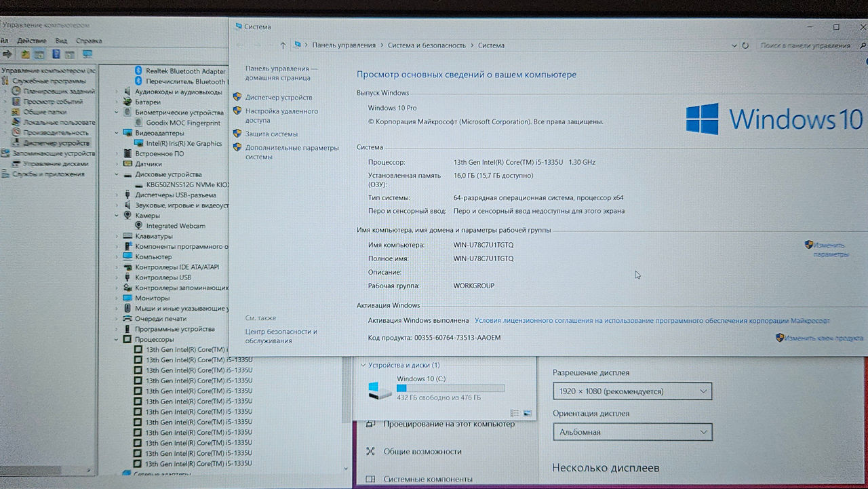868x489 pixels.
Task: Click the monitor toolbar icon in Computer Management
Action: point(87,54)
